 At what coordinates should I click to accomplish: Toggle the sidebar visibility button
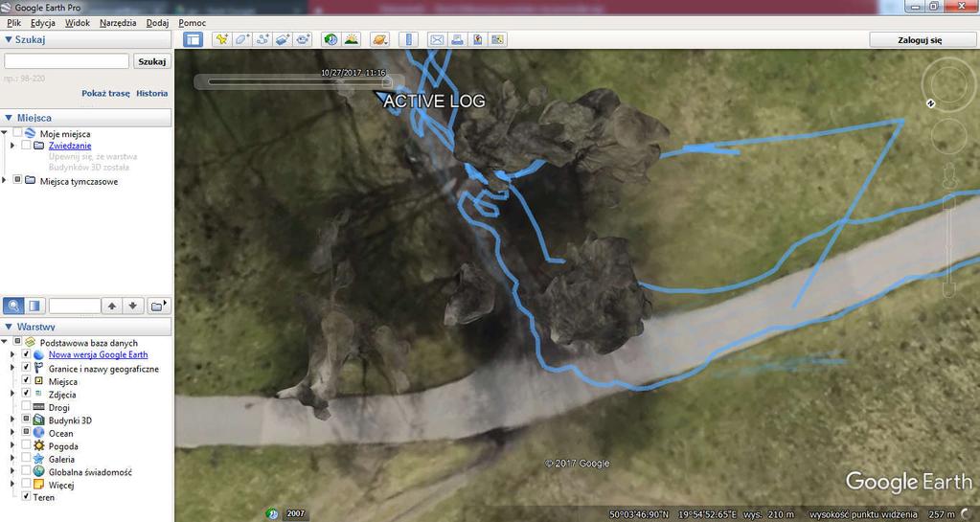(x=194, y=39)
